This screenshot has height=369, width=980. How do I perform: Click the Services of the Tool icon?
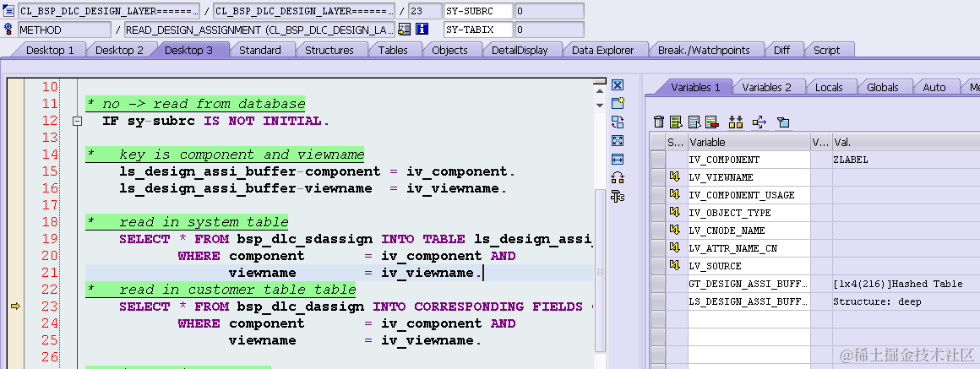[618, 197]
